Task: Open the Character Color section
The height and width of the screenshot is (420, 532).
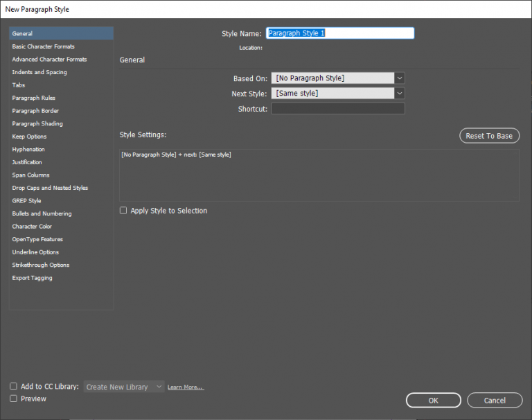Action: coord(32,227)
